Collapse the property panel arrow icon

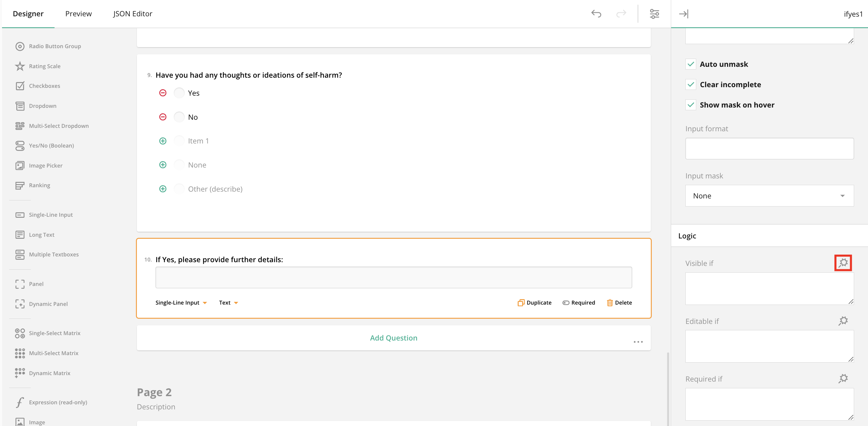[683, 14]
